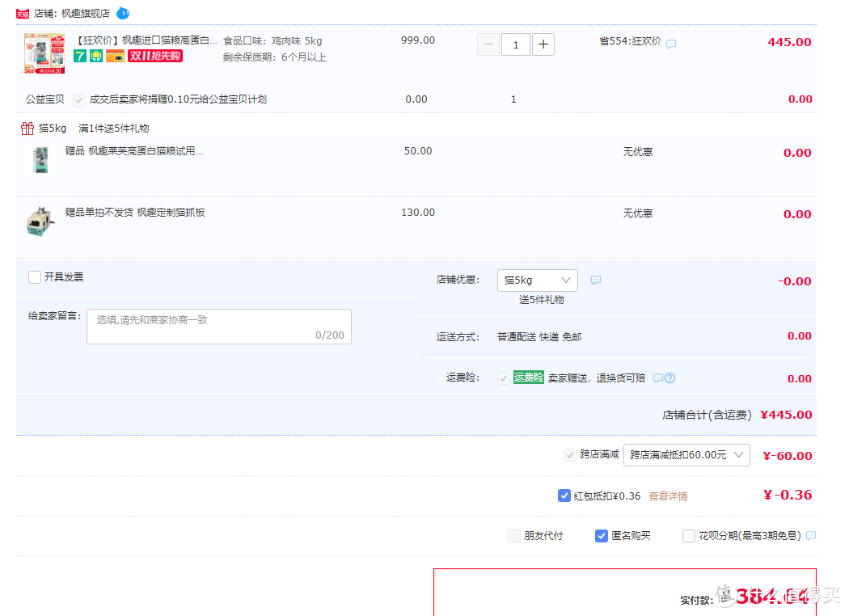849x616 pixels.
Task: Uncheck the 红包抵扣¥0.36 checkbox
Action: (x=564, y=496)
